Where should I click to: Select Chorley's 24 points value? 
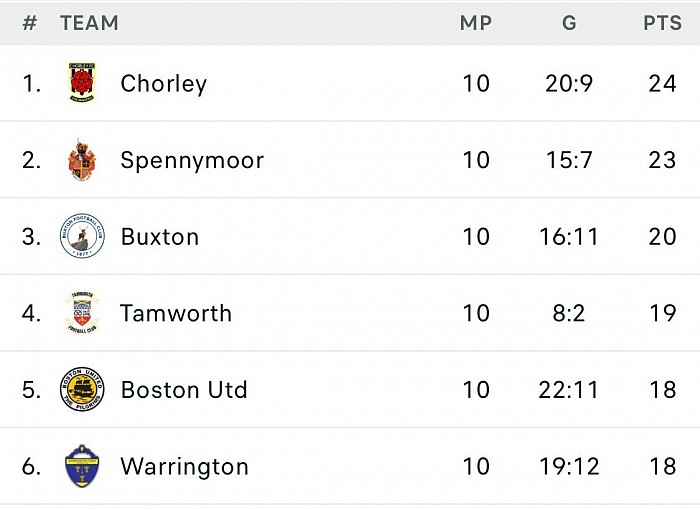pyautogui.click(x=662, y=84)
